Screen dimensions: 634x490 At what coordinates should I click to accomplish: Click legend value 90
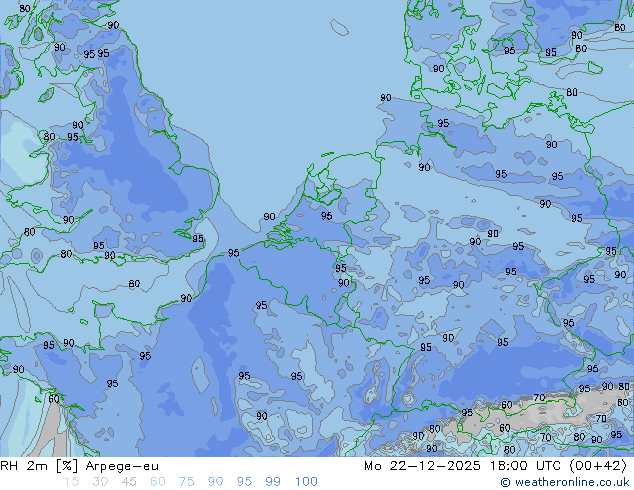click(x=215, y=482)
